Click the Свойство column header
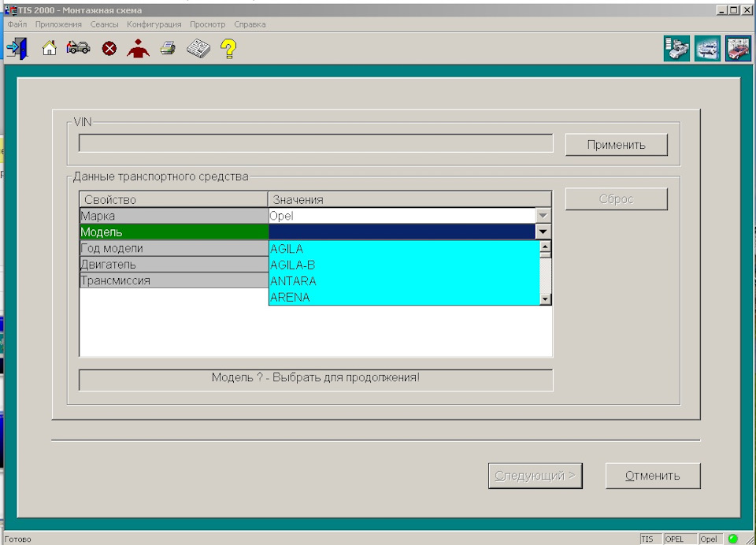 [173, 199]
